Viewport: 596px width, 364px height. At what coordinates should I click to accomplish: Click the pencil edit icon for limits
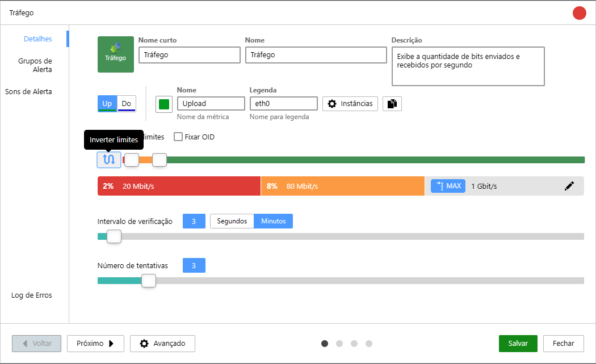tap(569, 186)
